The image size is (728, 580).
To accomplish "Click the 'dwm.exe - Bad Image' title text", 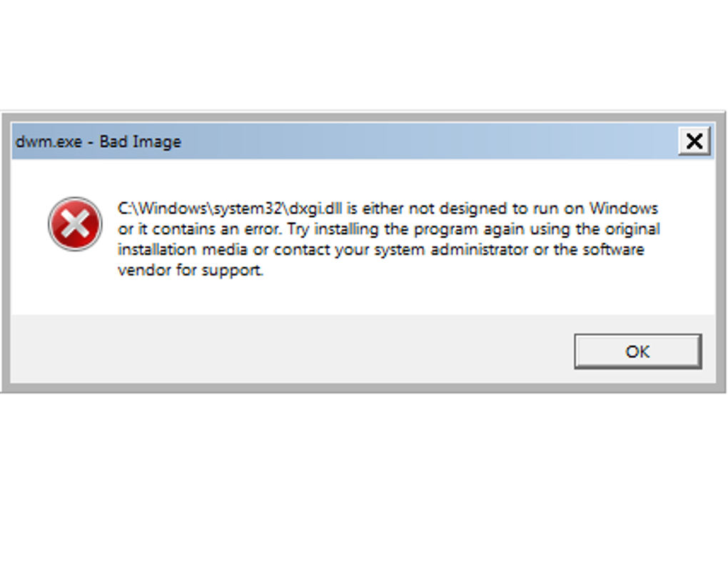I will pyautogui.click(x=98, y=141).
